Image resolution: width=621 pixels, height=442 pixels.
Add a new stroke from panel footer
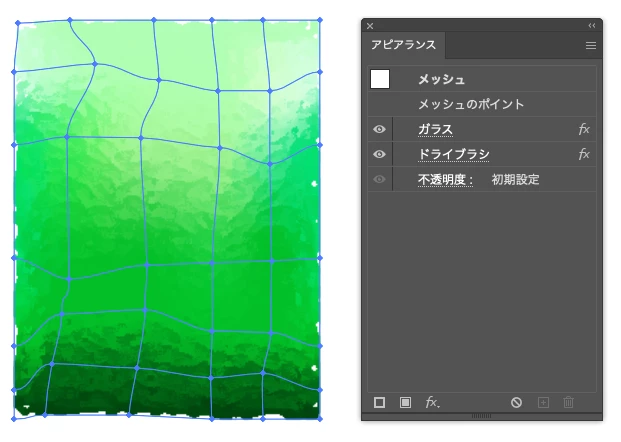(x=379, y=402)
